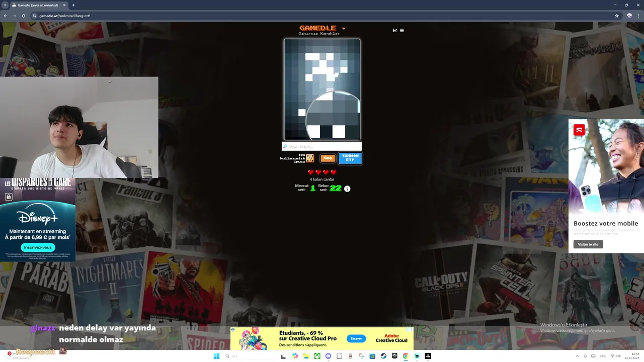Viewport: 644px width, 362px height.
Task: Click the pixelated cover art image
Action: coord(322,89)
